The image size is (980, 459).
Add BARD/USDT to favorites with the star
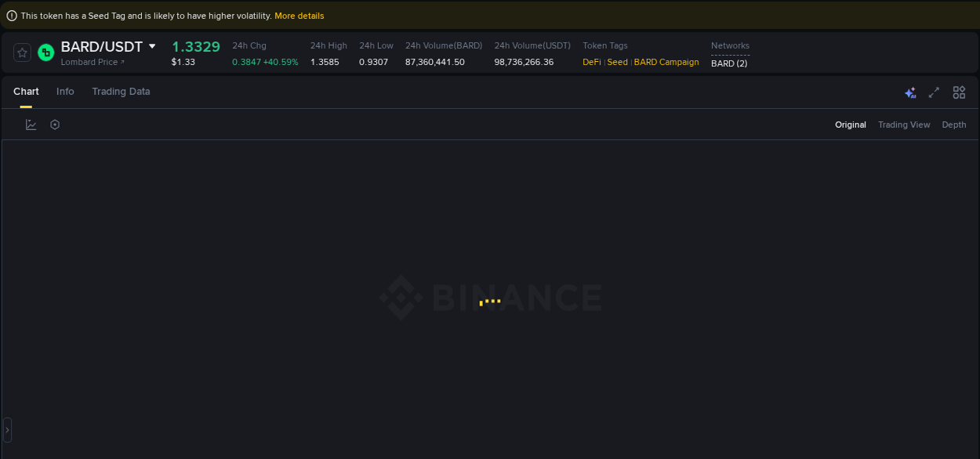[21, 52]
